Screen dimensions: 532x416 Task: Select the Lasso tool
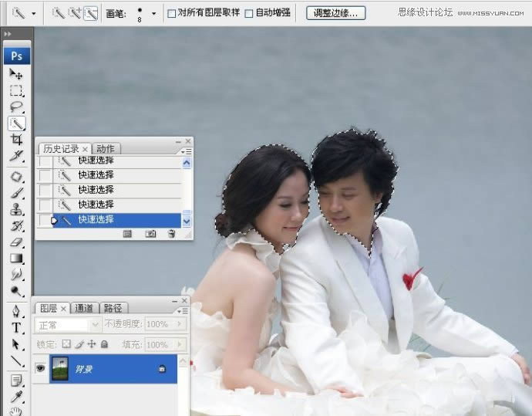coord(16,107)
